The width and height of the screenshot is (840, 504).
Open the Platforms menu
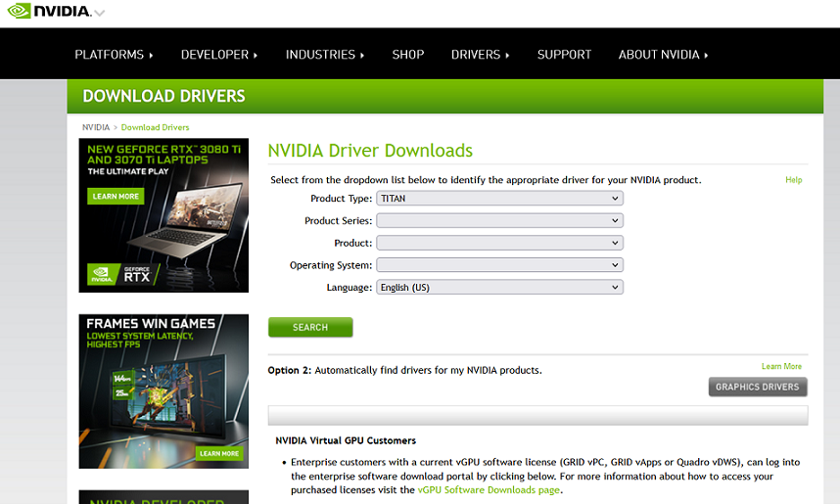[x=114, y=55]
